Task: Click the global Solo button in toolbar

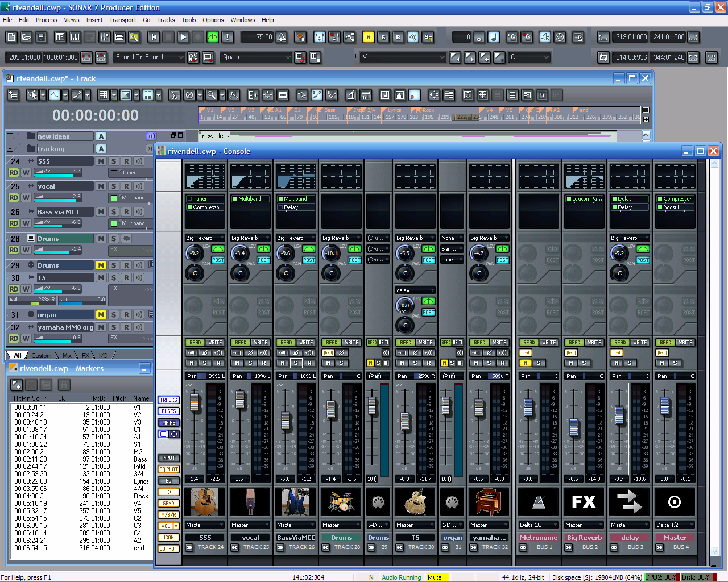Action: 383,37
